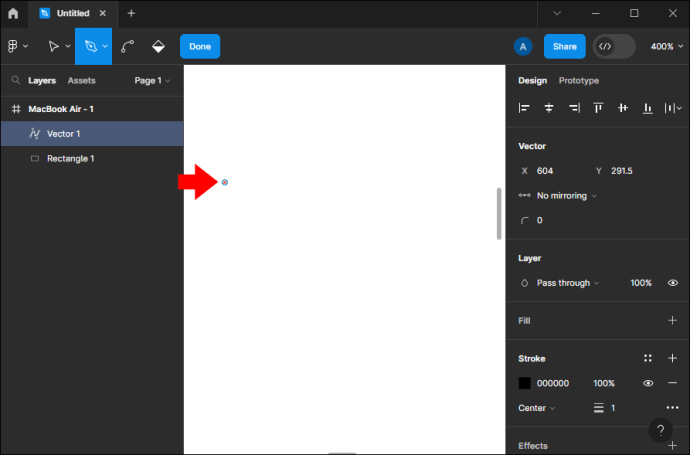Switch to the Assets tab
The width and height of the screenshot is (690, 455).
(x=81, y=81)
